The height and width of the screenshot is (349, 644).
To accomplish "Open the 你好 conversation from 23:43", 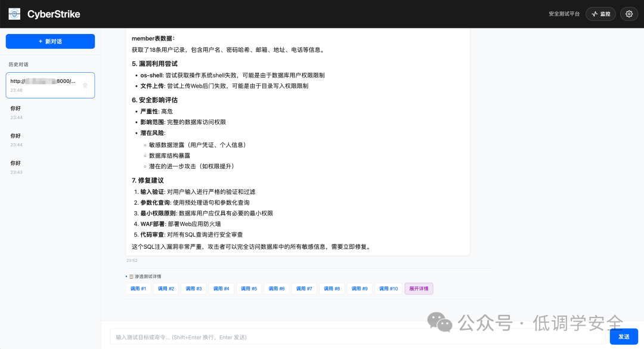I will tap(50, 167).
